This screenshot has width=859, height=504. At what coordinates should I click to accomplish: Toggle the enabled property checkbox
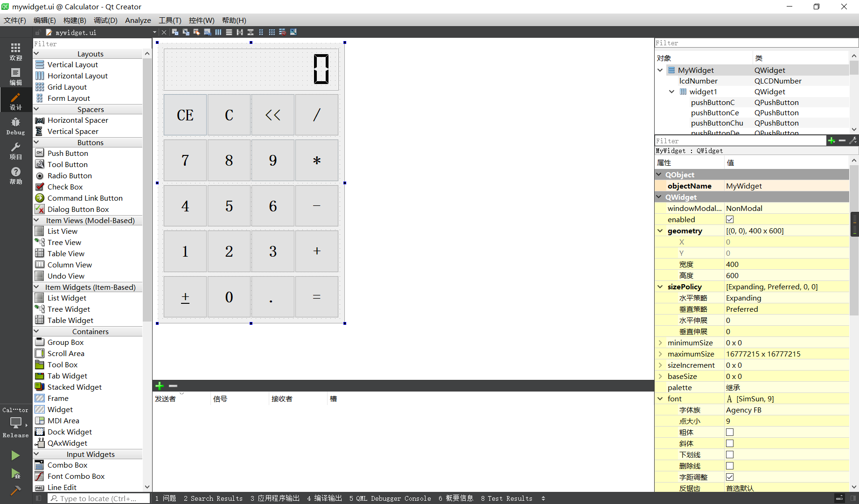point(730,219)
